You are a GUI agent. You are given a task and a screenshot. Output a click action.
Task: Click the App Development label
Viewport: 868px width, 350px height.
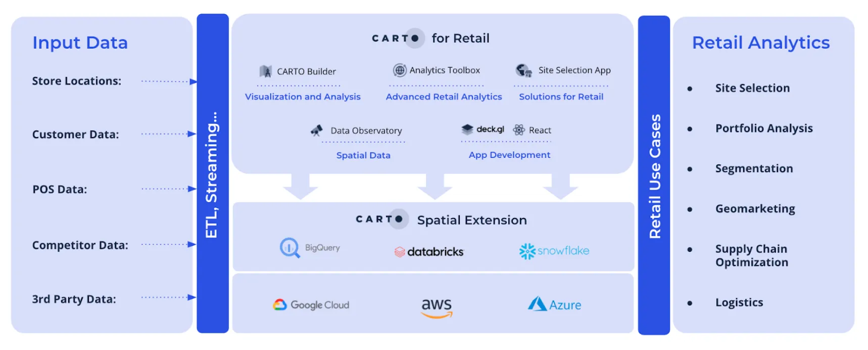click(509, 155)
